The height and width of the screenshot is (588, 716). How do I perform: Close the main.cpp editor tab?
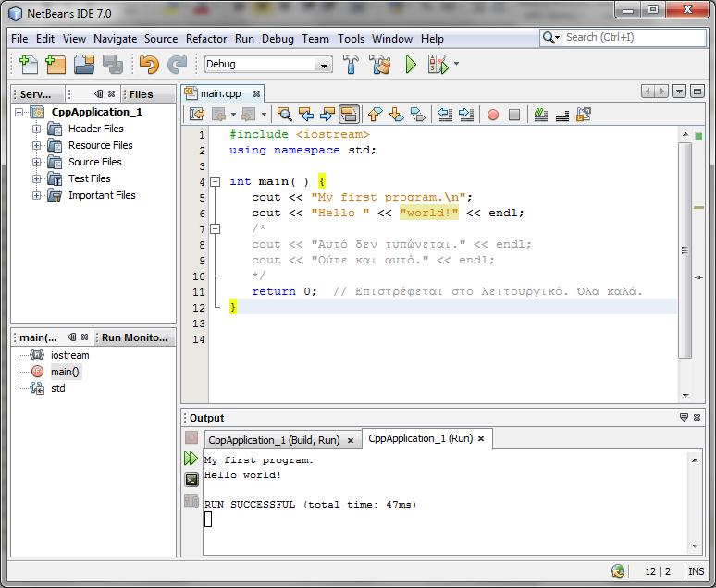point(256,94)
